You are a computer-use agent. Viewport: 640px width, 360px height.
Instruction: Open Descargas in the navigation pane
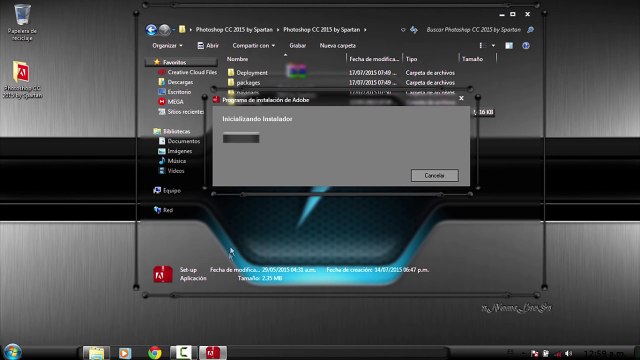pyautogui.click(x=176, y=82)
